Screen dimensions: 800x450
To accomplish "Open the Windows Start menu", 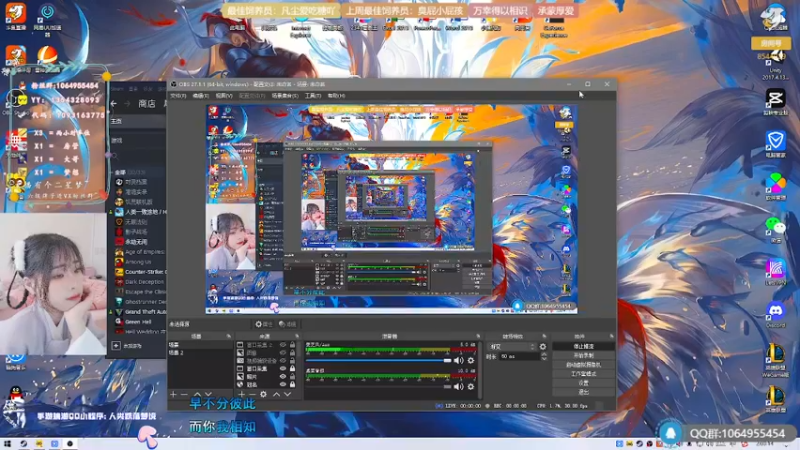I will coord(7,444).
